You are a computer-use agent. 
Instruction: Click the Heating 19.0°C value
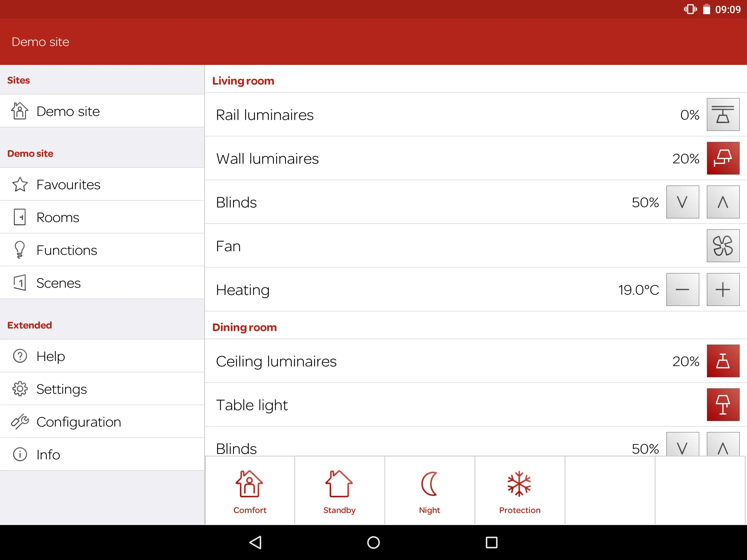click(x=638, y=290)
